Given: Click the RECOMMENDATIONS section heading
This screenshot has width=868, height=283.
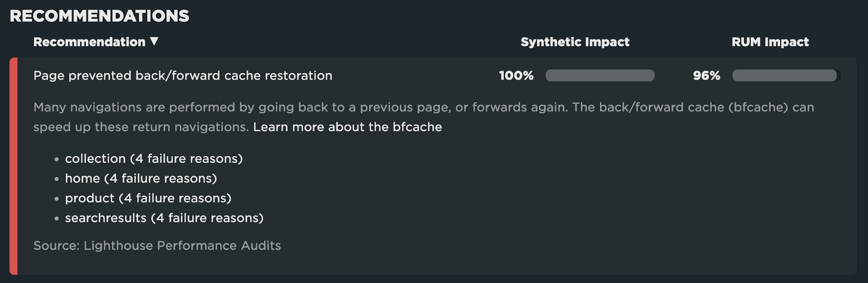Looking at the screenshot, I should tap(99, 16).
